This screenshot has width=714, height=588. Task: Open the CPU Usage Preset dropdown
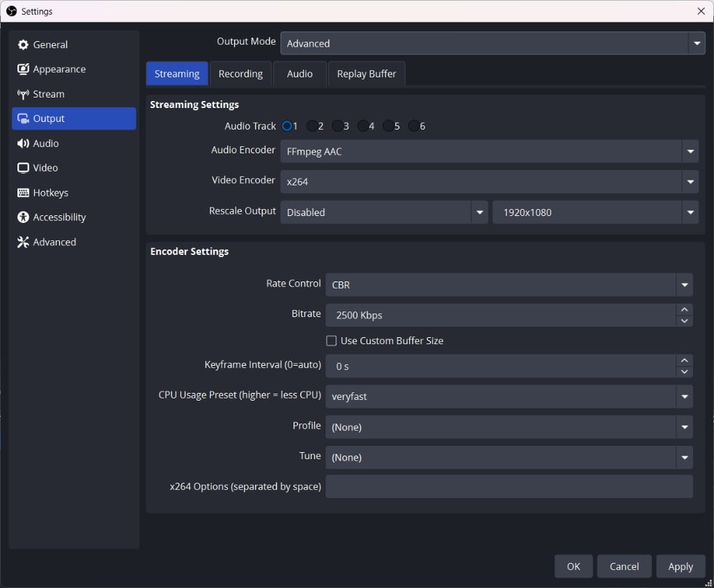point(509,396)
